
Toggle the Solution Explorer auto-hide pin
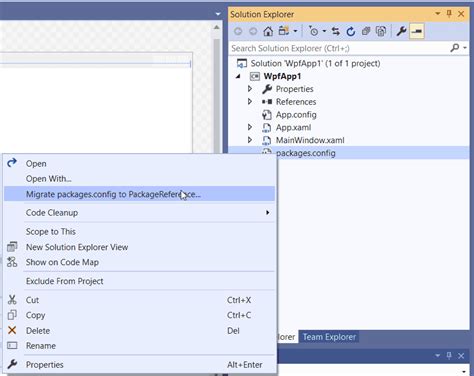point(449,14)
